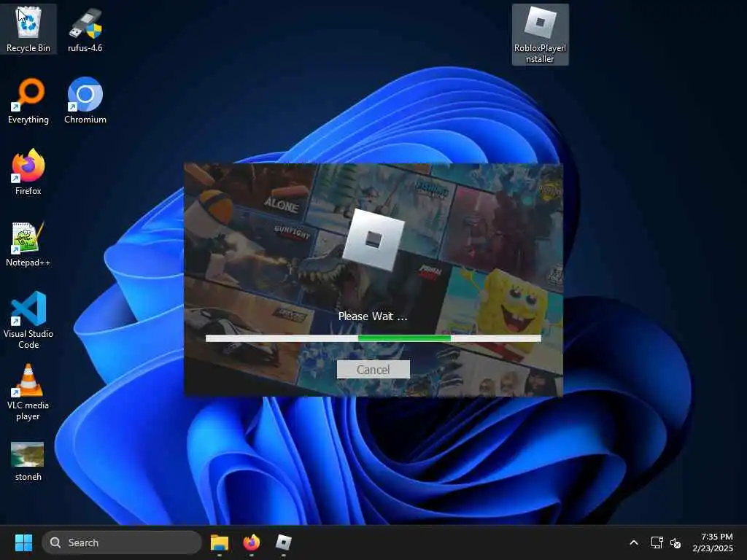747x560 pixels.
Task: Select the RobloxPlayerInstaller desktop icon
Action: tap(541, 35)
